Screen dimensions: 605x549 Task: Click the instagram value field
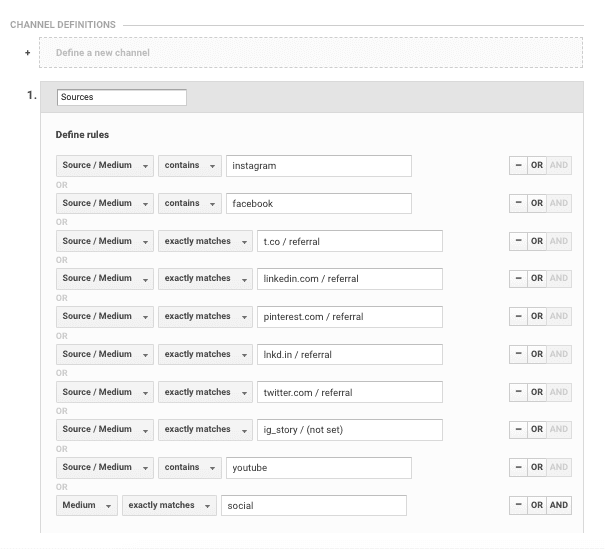pyautogui.click(x=319, y=166)
